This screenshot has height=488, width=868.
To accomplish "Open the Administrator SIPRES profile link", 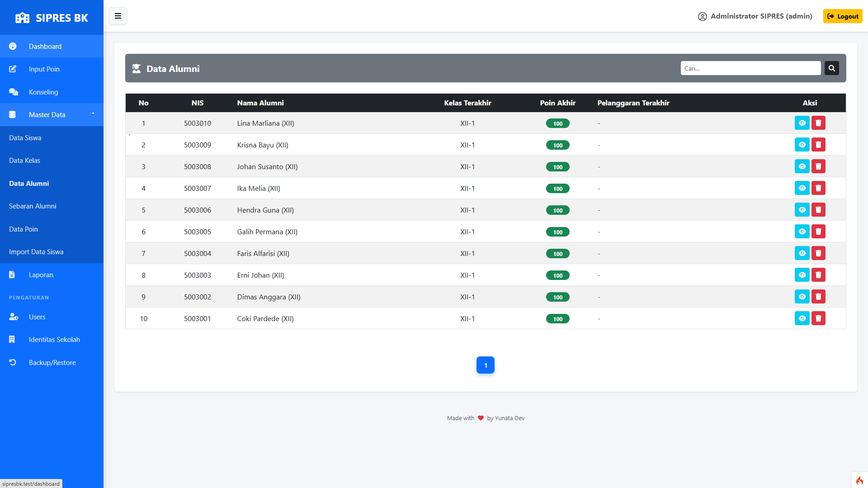I will pyautogui.click(x=755, y=16).
